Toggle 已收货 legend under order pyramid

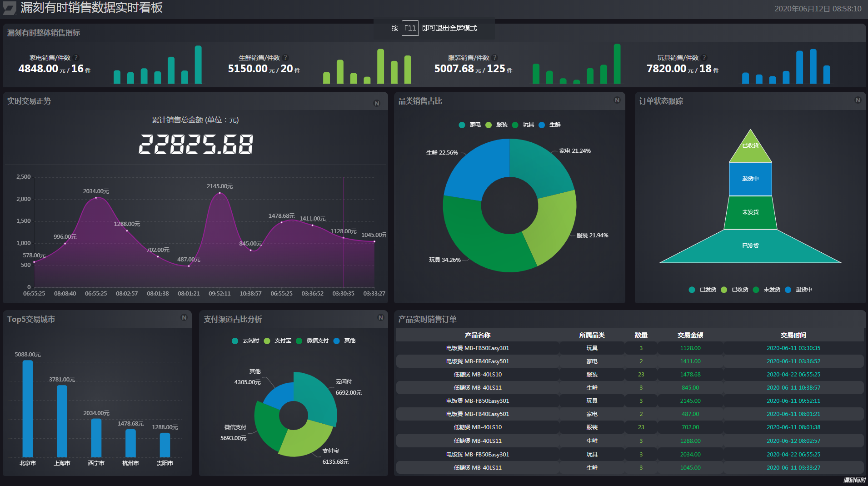(735, 290)
